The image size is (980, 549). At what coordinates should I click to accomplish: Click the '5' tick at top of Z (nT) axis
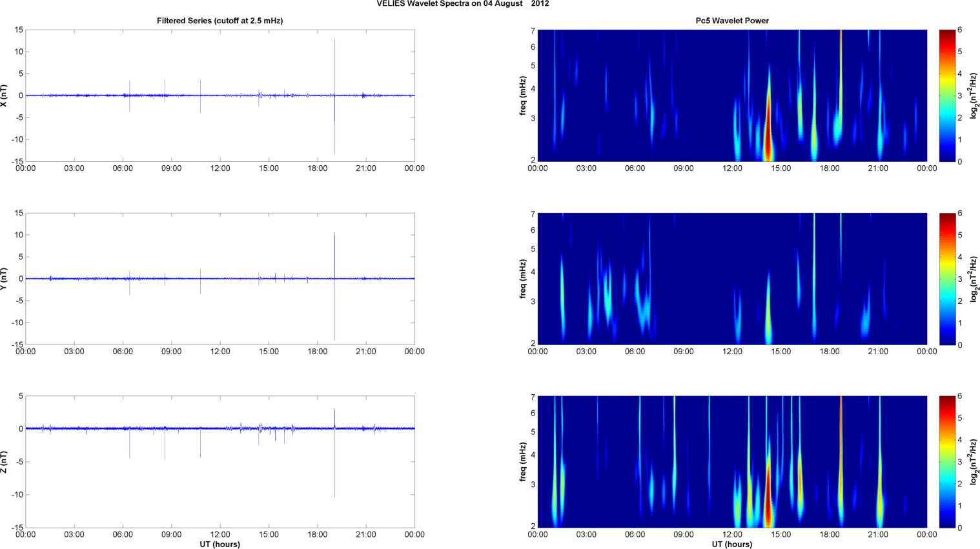point(21,396)
